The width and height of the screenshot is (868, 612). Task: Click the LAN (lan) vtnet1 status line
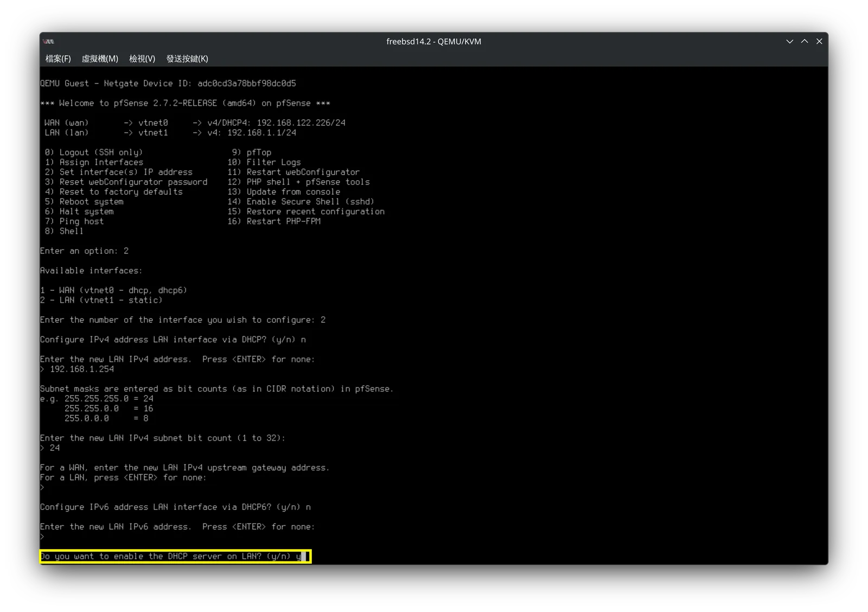[x=170, y=132]
